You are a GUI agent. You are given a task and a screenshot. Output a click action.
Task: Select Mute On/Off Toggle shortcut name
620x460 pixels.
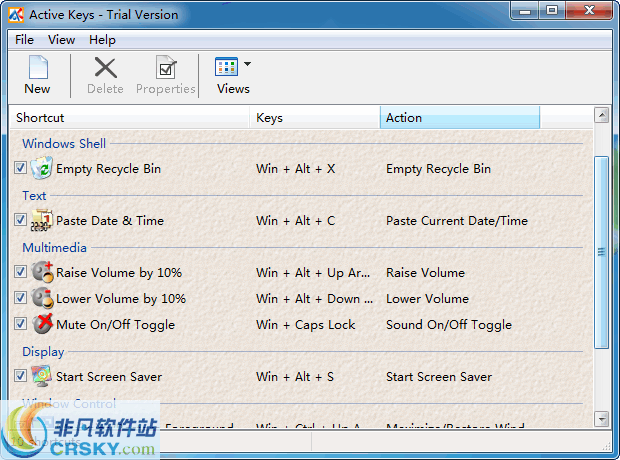[x=115, y=325]
